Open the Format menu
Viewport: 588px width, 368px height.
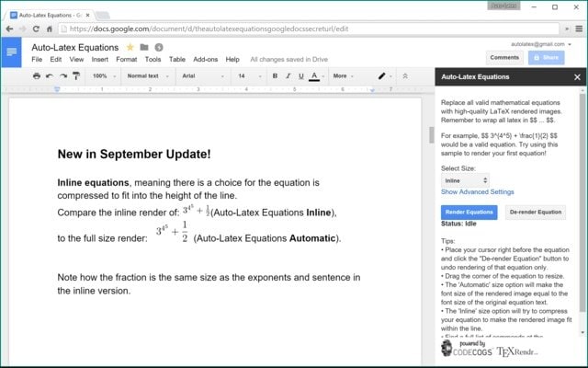tap(127, 59)
